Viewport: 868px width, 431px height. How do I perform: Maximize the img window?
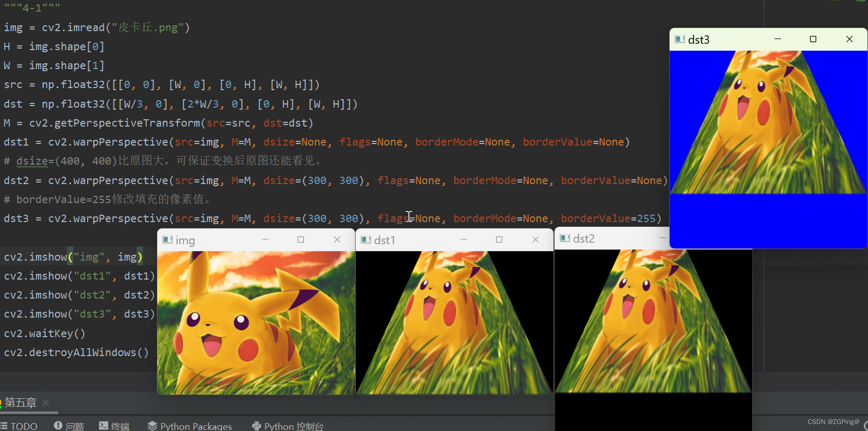coord(301,240)
